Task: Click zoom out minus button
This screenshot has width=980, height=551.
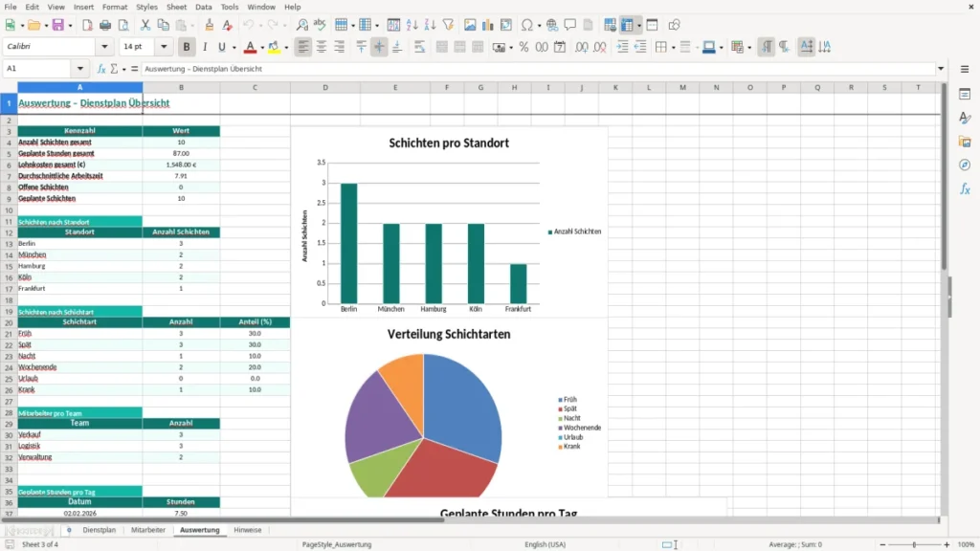Action: tap(881, 544)
